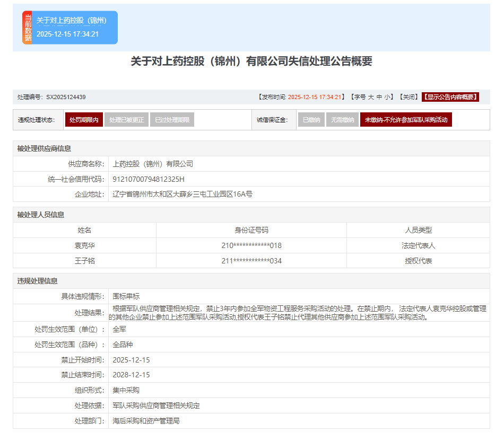The image size is (504, 433).
Task: Click the processing number SX2025124439
Action: (x=66, y=97)
